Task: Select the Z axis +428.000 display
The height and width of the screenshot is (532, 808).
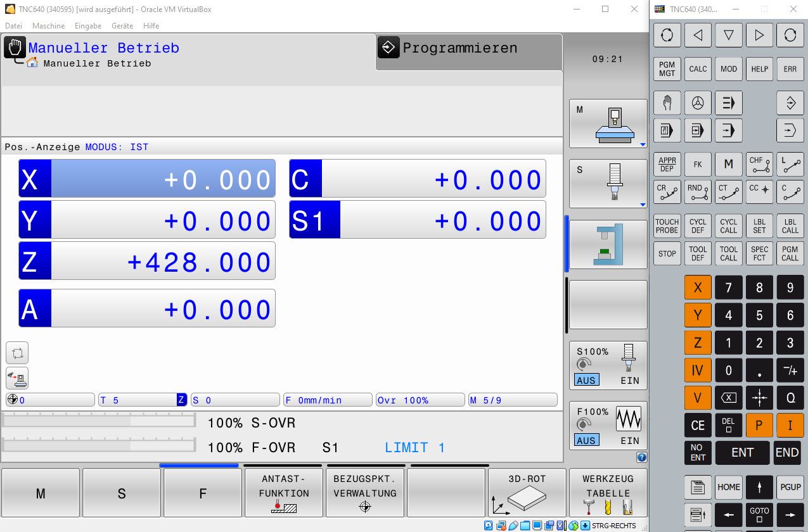Action: click(147, 260)
